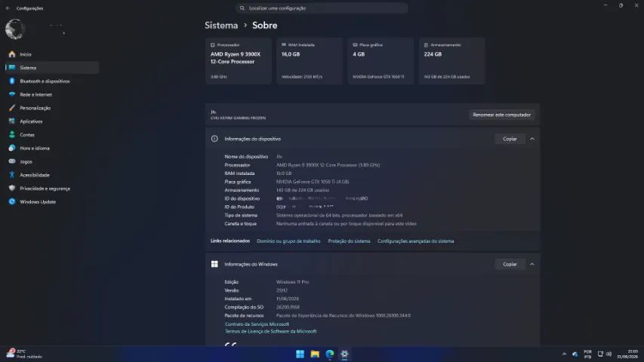Open Contas person icon

[12, 135]
